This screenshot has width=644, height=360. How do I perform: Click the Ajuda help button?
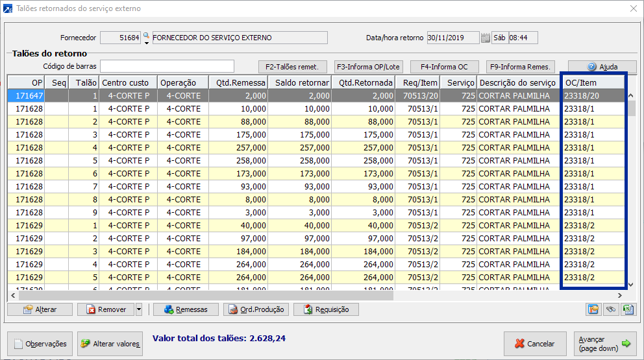pyautogui.click(x=602, y=67)
